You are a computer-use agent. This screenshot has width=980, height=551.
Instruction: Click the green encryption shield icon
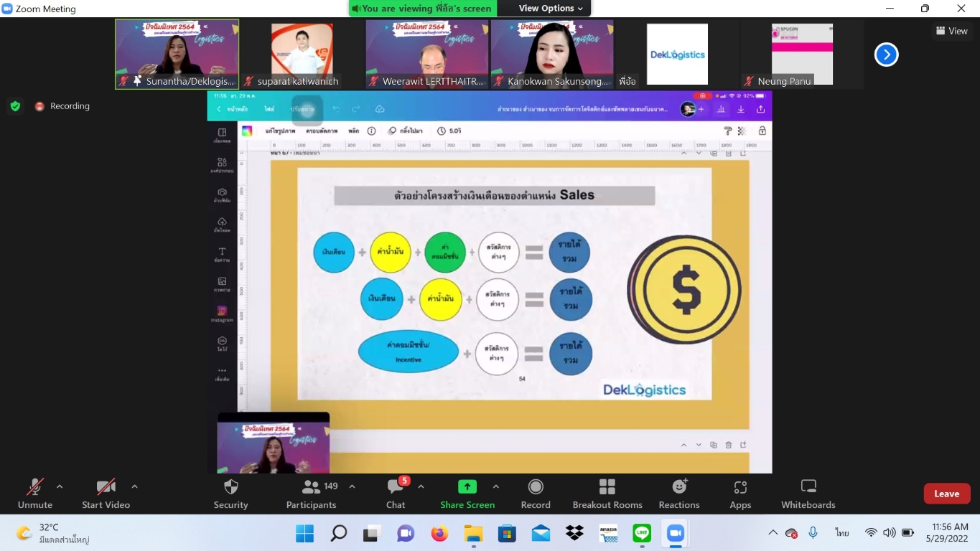15,106
